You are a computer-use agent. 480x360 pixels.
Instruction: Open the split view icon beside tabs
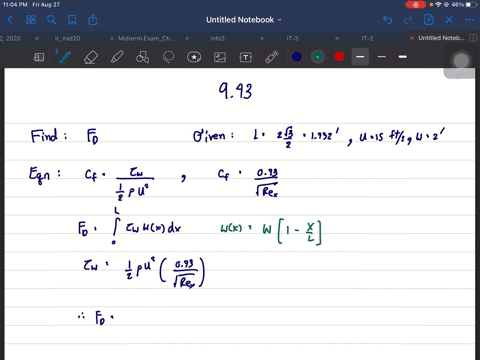473,38
